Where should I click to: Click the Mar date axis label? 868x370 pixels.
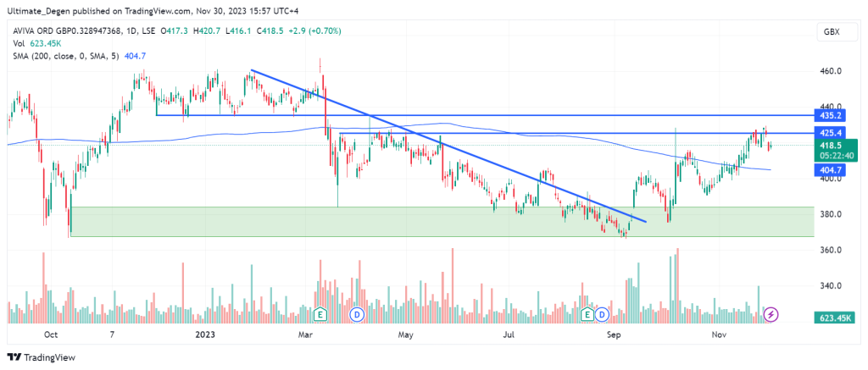click(304, 334)
